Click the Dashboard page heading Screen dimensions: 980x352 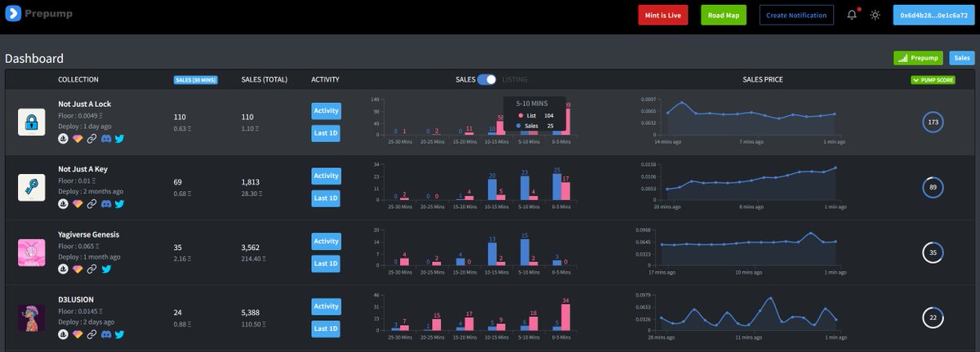pos(34,59)
